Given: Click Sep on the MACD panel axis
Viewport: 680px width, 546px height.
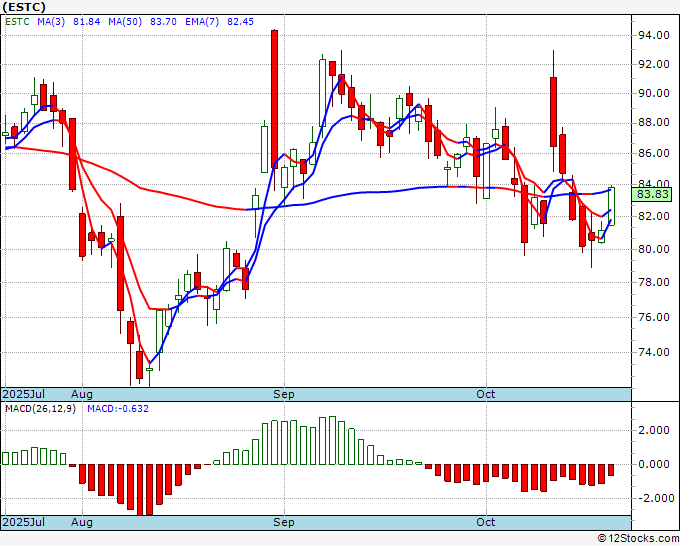Looking at the screenshot, I should tap(284, 522).
